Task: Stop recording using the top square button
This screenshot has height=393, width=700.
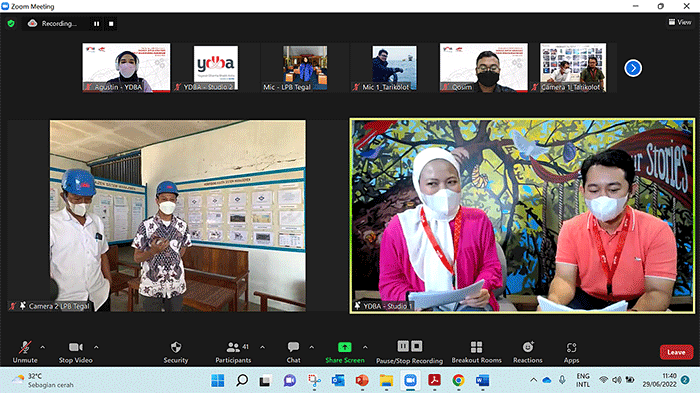Action: (x=111, y=24)
